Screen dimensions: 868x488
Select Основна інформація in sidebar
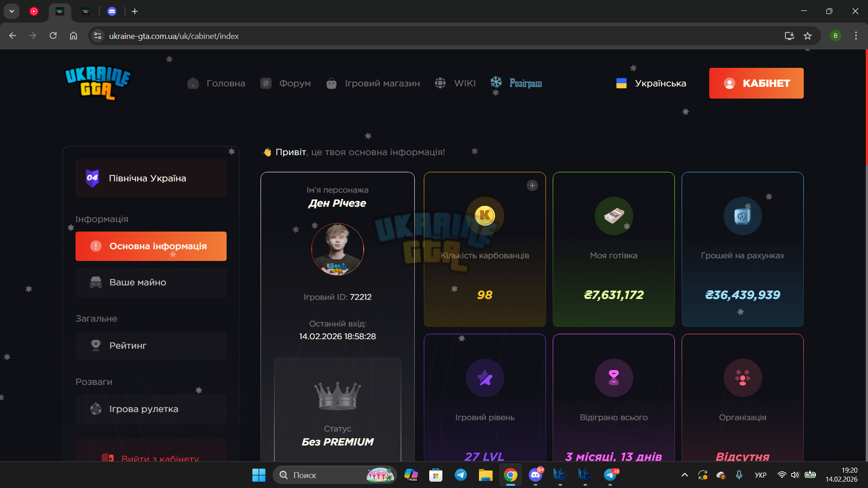[151, 246]
